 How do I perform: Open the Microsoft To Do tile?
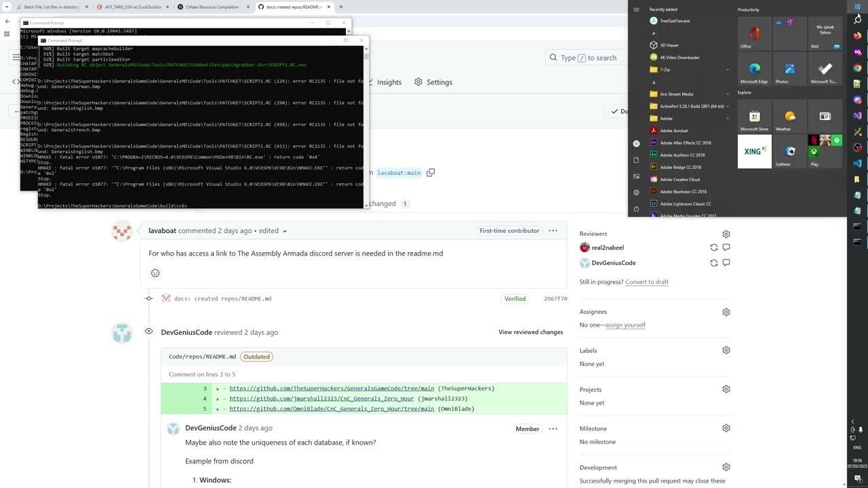point(825,69)
